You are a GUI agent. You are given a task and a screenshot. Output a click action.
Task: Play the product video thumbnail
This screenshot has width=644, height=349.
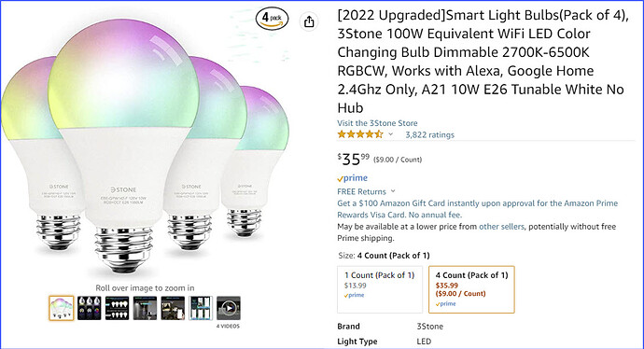coord(229,308)
